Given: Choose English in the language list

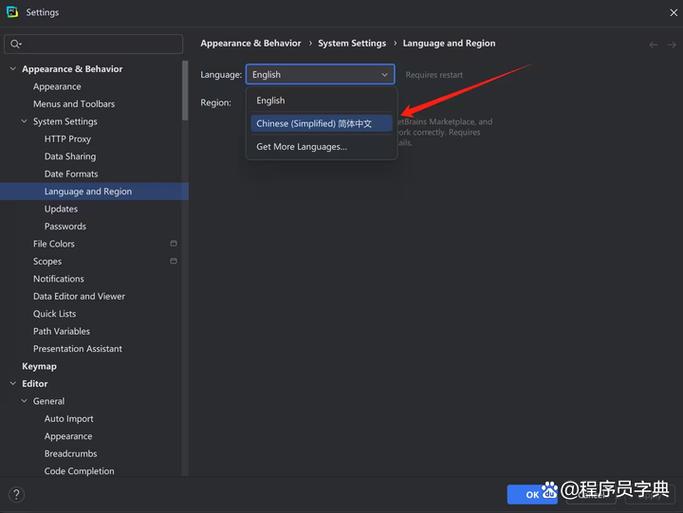Looking at the screenshot, I should (321, 101).
